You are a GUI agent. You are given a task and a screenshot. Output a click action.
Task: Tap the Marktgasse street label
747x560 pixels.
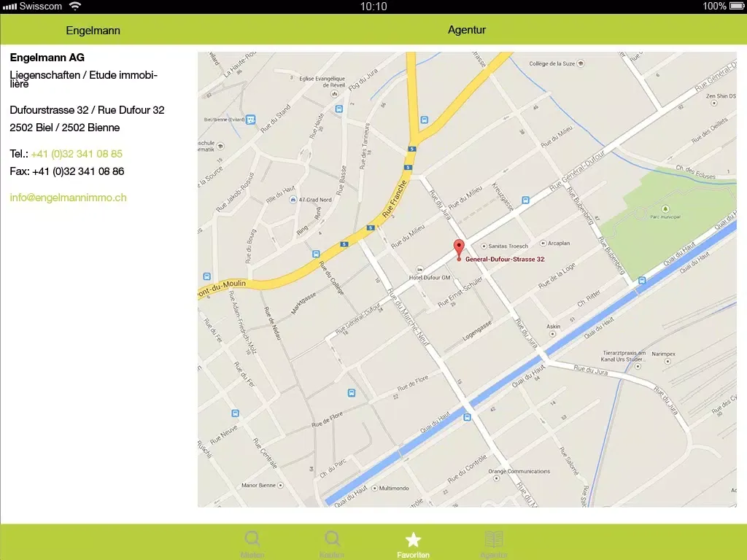click(303, 303)
